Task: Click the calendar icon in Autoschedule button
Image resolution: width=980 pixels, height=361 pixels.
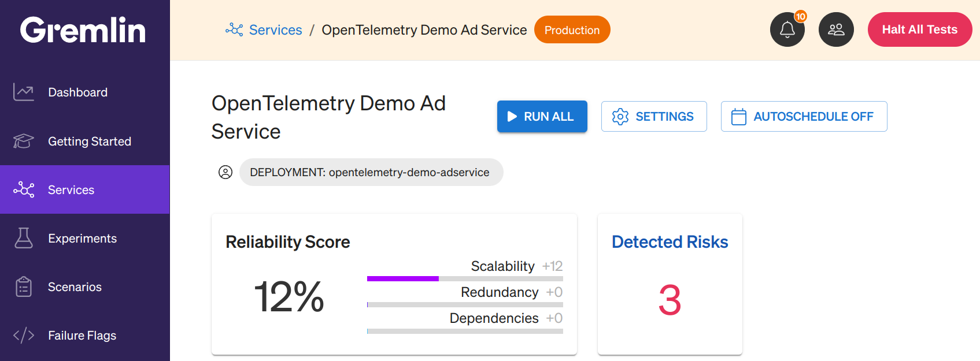Action: [739, 117]
